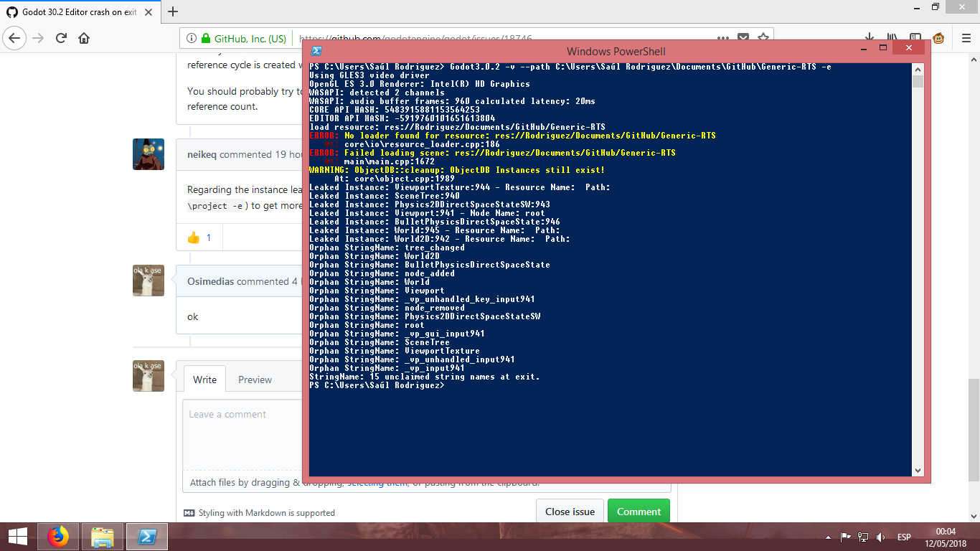Click the downloads arrow icon
980x551 pixels.
(870, 38)
